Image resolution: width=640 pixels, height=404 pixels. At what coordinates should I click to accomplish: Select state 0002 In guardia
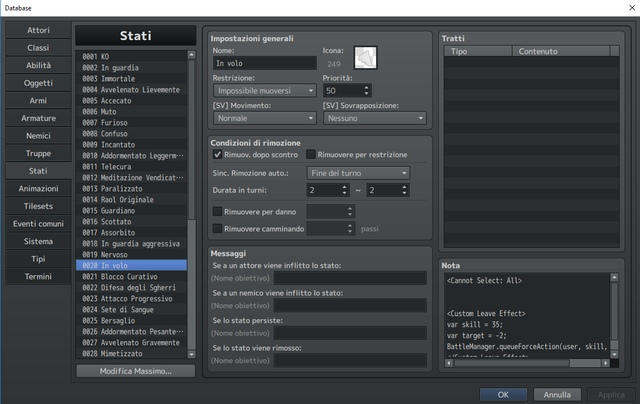click(131, 67)
